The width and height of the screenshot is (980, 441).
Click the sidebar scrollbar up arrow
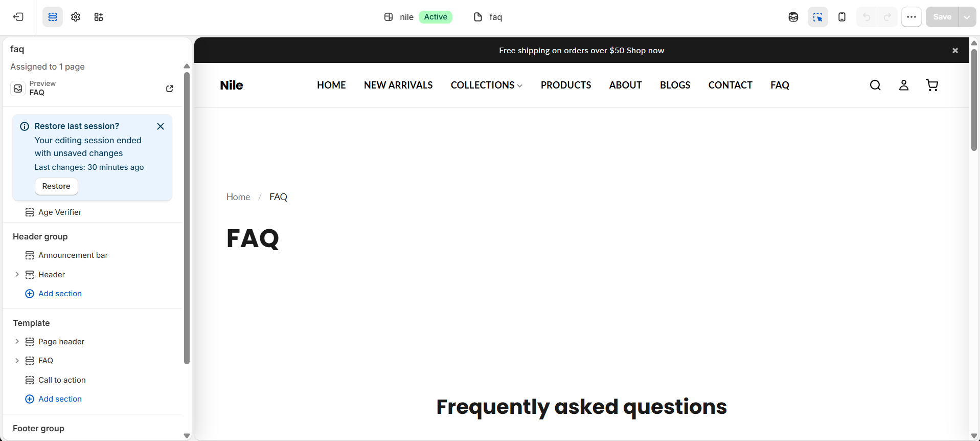(x=187, y=66)
